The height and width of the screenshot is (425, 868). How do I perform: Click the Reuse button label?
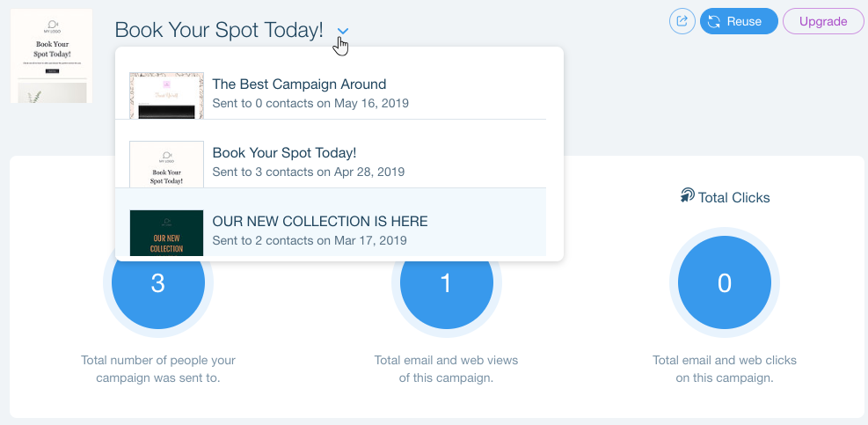[x=744, y=22]
